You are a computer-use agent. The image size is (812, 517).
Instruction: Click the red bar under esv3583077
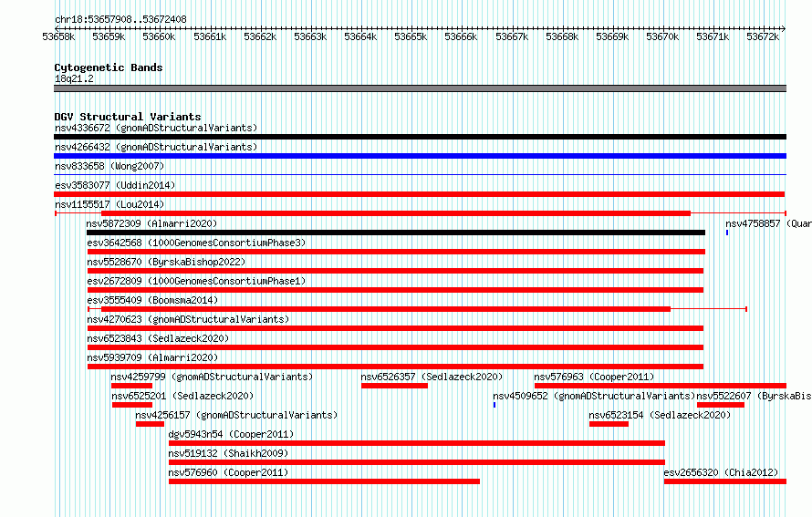point(420,194)
